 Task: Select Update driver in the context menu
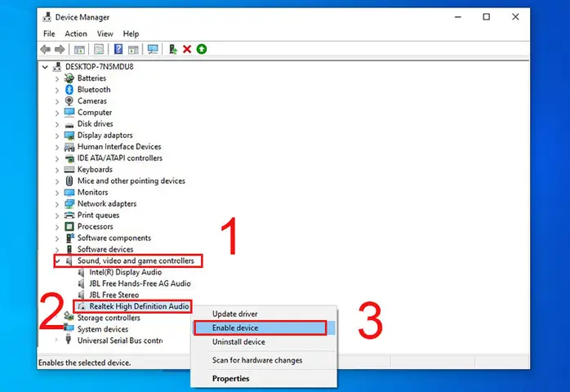235,314
